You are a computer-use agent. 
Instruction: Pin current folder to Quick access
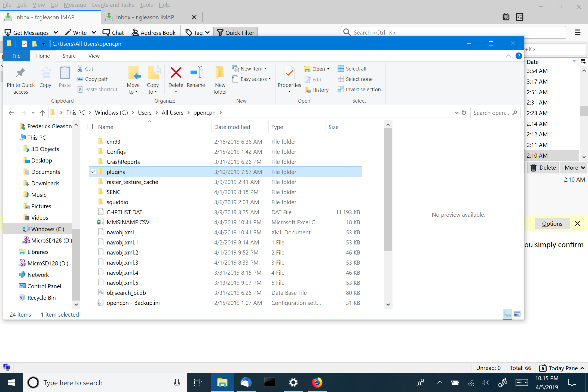[20, 79]
